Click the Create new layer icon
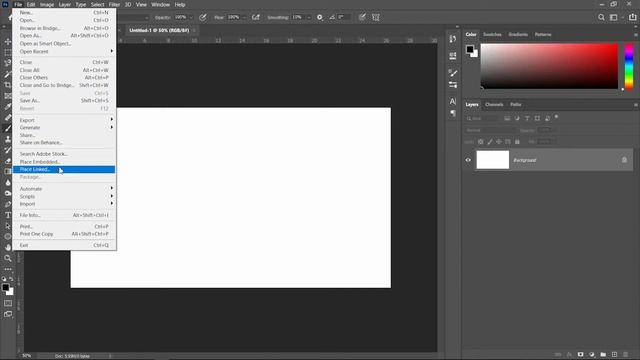Image resolution: width=640 pixels, height=360 pixels. tap(614, 354)
